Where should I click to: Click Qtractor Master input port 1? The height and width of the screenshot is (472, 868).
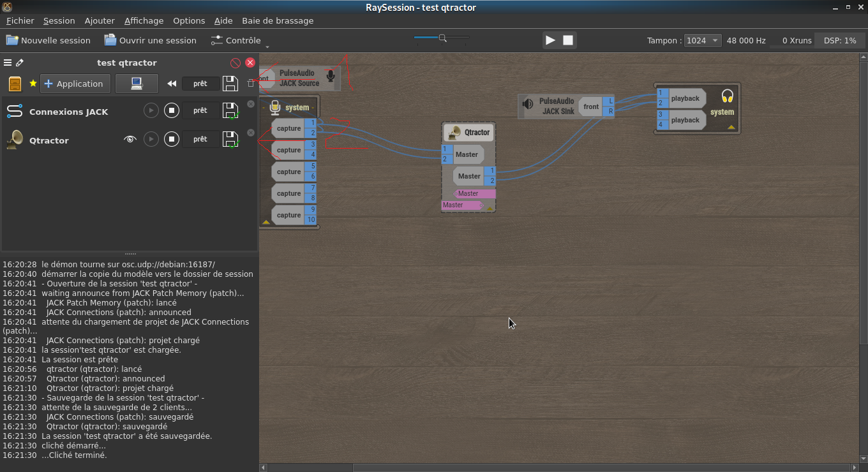(x=447, y=149)
